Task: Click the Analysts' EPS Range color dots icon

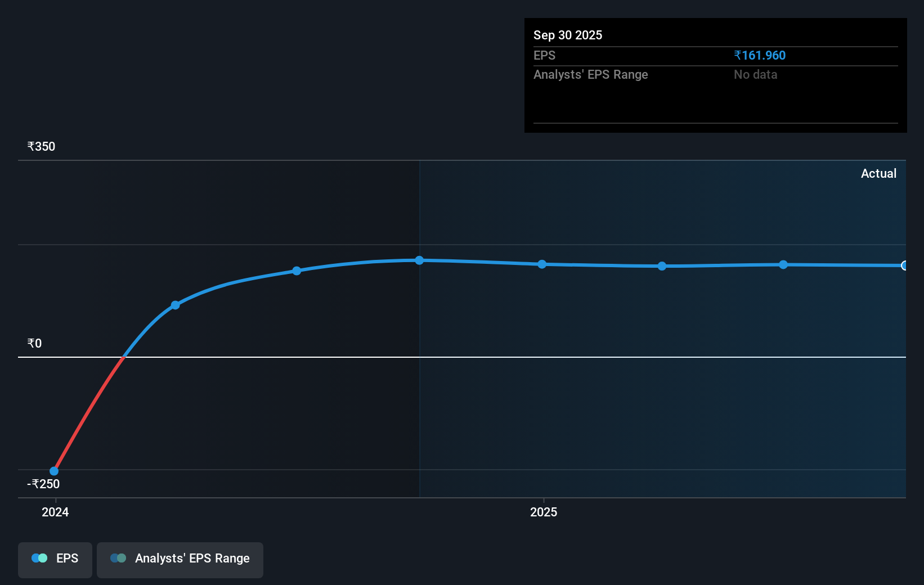Action: 118,558
